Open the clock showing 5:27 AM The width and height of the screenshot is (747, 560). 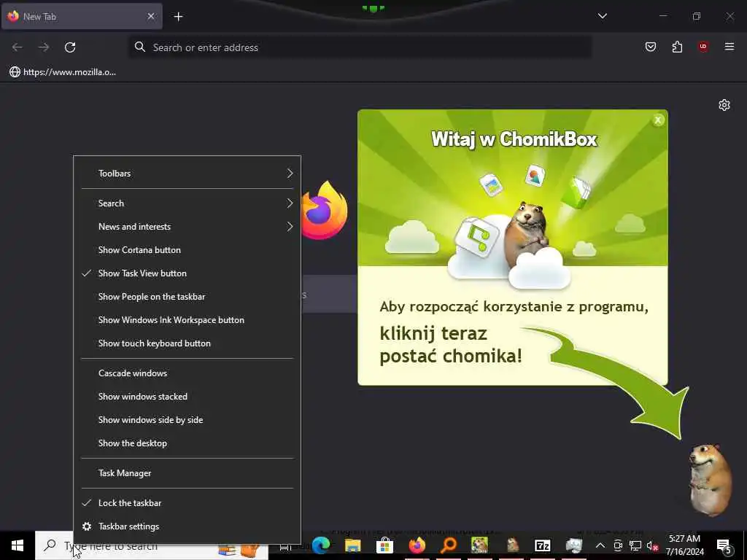pos(684,545)
